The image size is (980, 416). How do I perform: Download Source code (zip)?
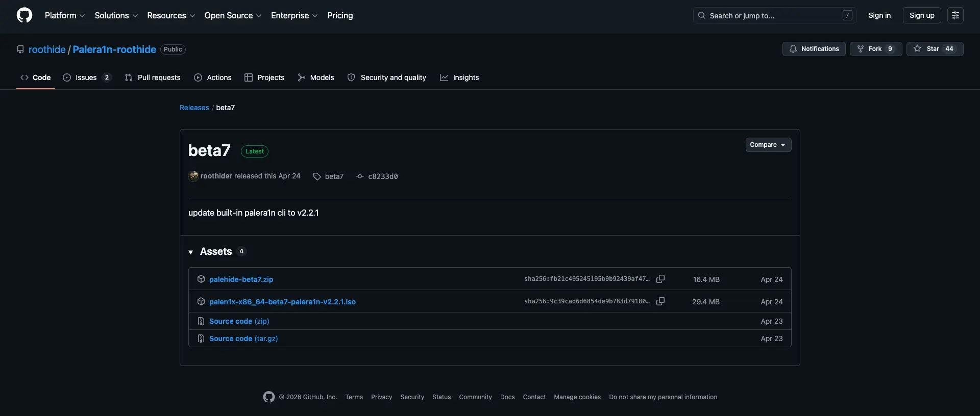[239, 321]
